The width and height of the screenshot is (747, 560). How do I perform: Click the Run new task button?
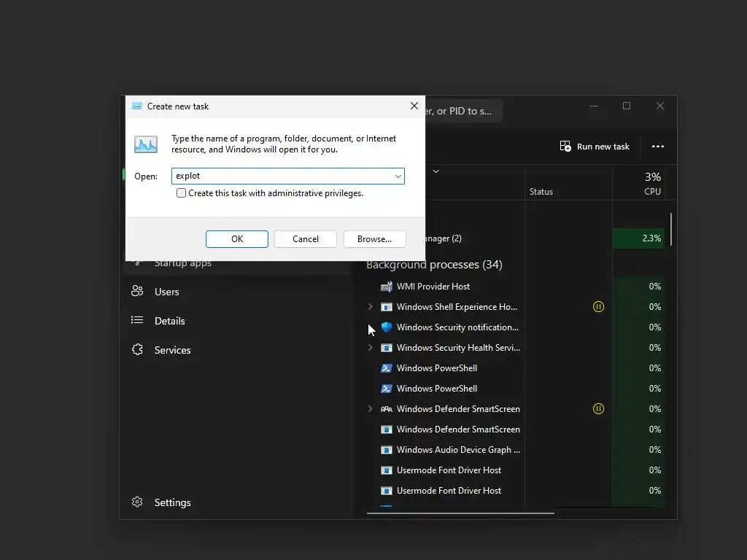(x=595, y=146)
